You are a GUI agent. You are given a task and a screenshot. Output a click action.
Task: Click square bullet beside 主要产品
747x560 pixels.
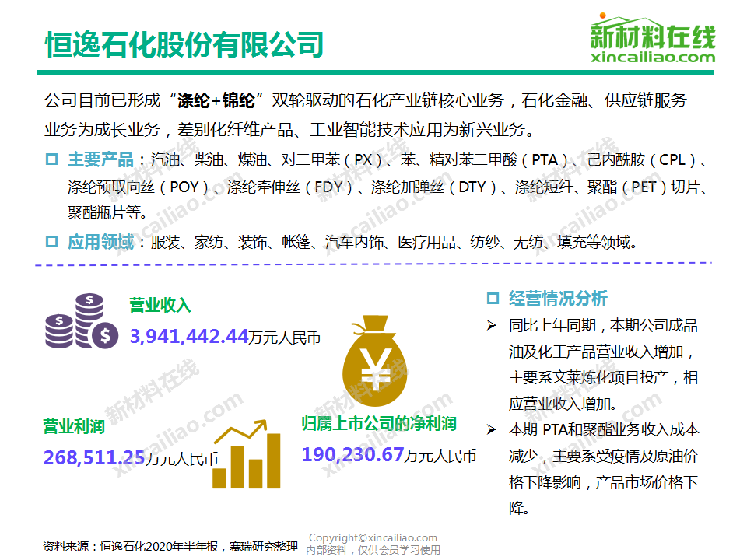(51, 159)
